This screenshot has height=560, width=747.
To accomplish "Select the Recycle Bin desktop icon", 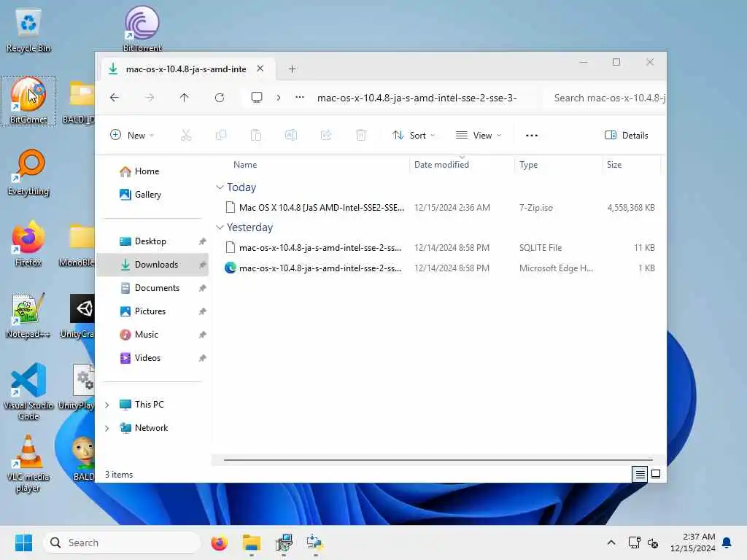I will coord(28,31).
